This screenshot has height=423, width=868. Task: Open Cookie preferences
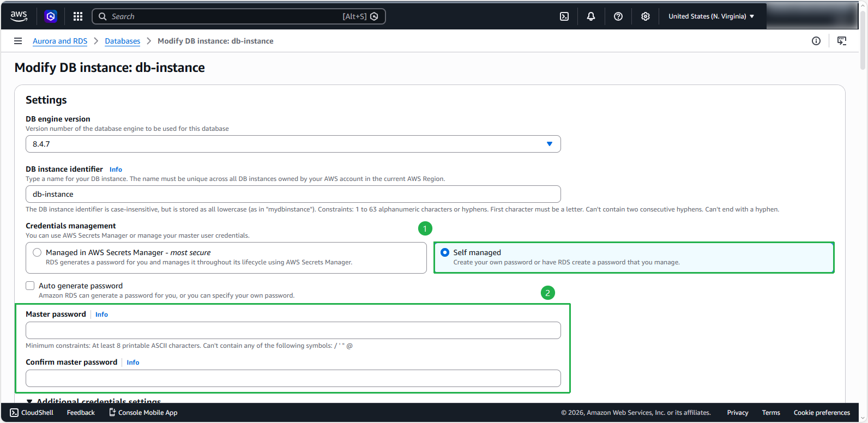pos(822,413)
